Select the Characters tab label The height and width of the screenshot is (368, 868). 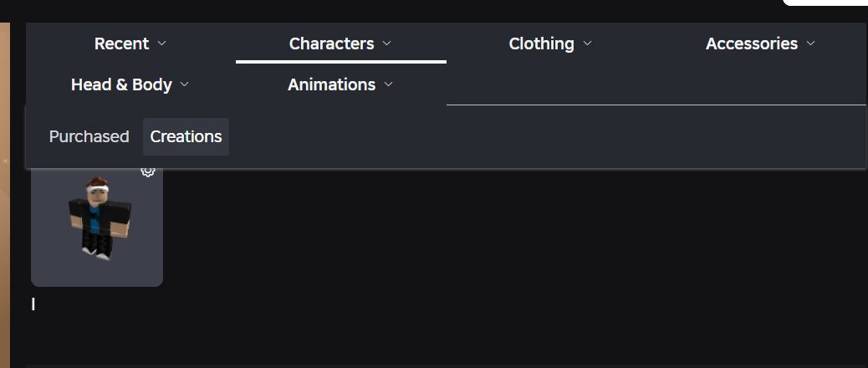coord(331,43)
